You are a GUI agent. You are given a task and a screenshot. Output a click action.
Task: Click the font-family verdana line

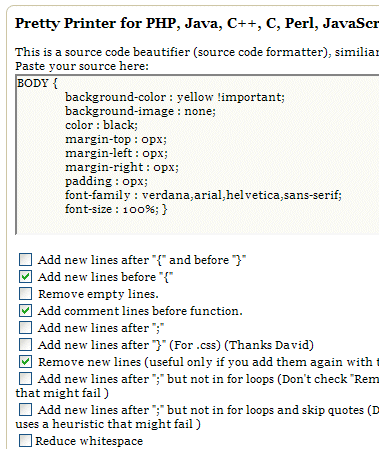(x=203, y=195)
